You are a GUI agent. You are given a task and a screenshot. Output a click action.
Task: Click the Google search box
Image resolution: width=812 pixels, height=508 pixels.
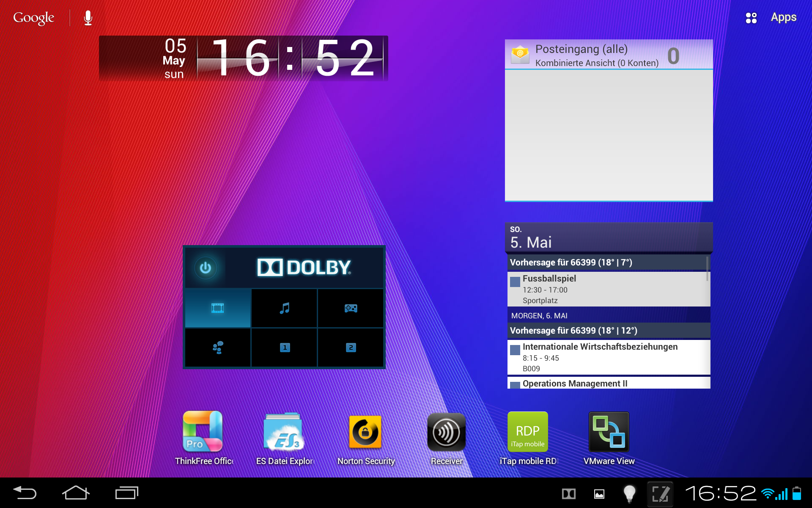[x=34, y=18]
